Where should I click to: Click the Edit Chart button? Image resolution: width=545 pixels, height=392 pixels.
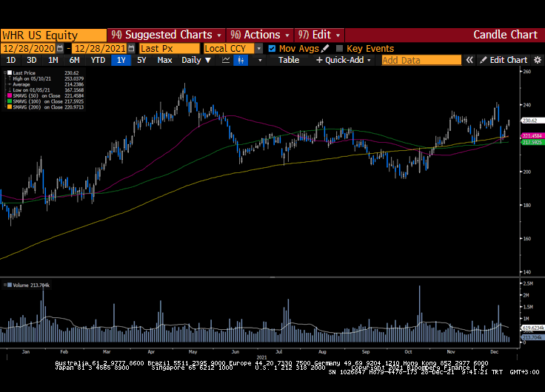tap(504, 60)
